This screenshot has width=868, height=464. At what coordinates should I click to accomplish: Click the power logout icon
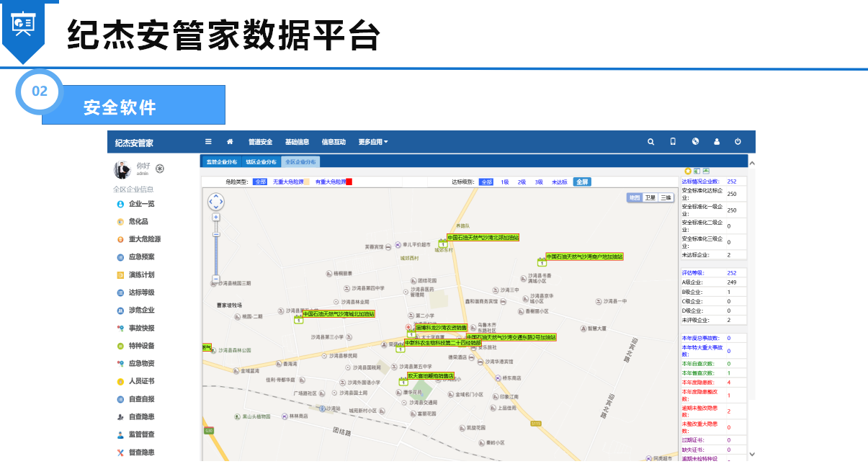(738, 142)
